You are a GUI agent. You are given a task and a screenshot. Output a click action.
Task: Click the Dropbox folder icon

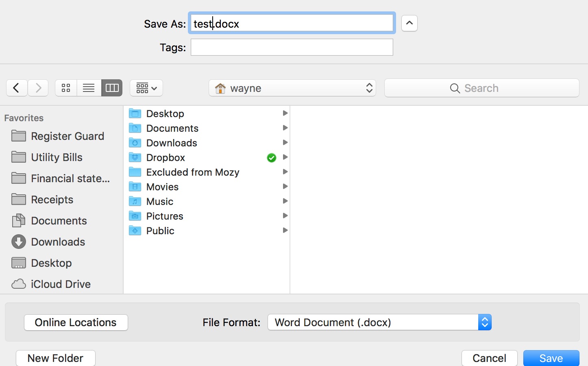[135, 157]
